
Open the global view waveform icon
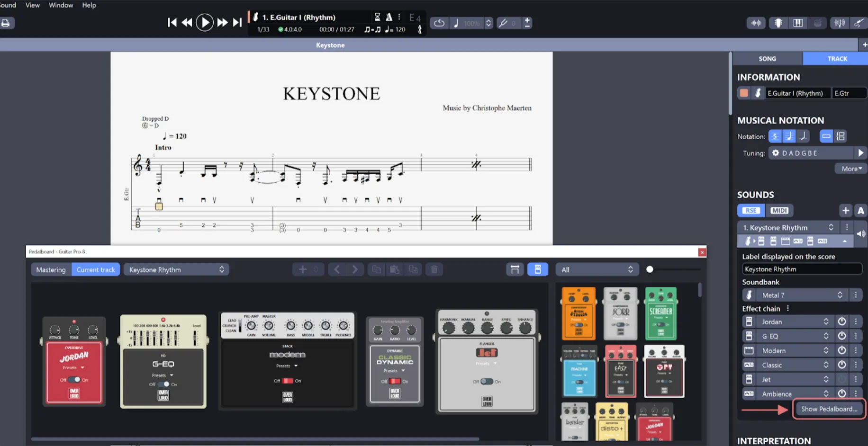[757, 23]
